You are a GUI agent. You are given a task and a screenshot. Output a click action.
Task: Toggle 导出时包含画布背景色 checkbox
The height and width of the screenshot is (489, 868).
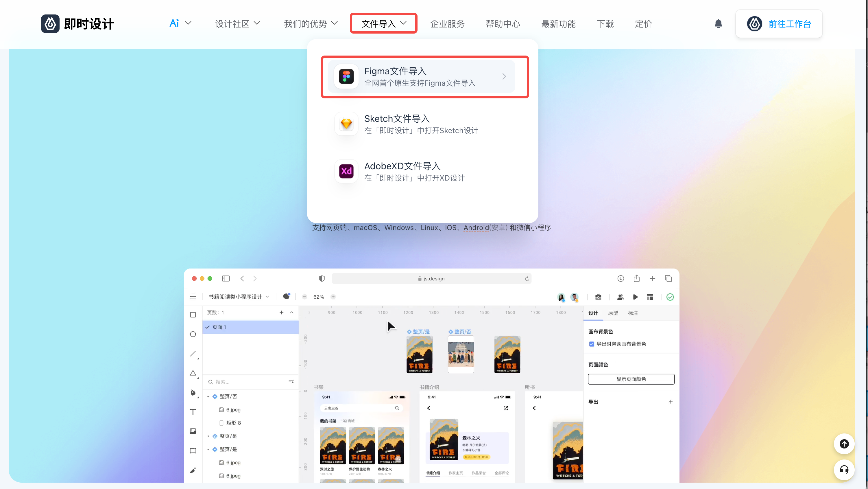click(592, 344)
